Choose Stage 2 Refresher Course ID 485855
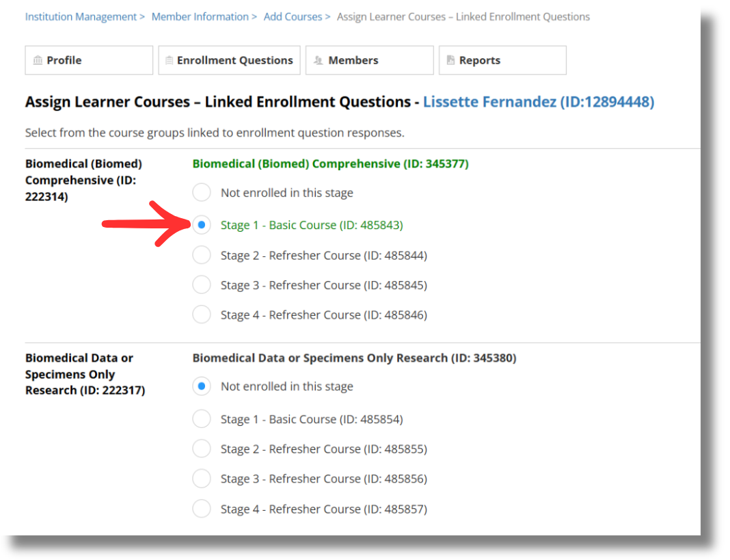The width and height of the screenshot is (730, 560). pyautogui.click(x=202, y=449)
